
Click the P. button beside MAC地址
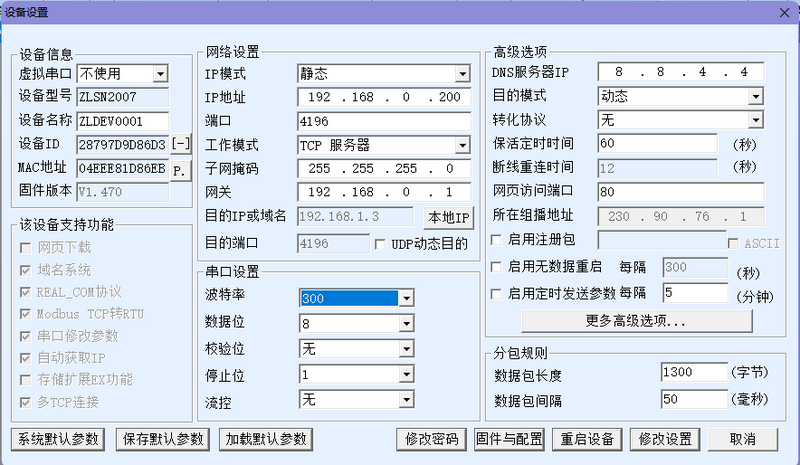(x=181, y=170)
